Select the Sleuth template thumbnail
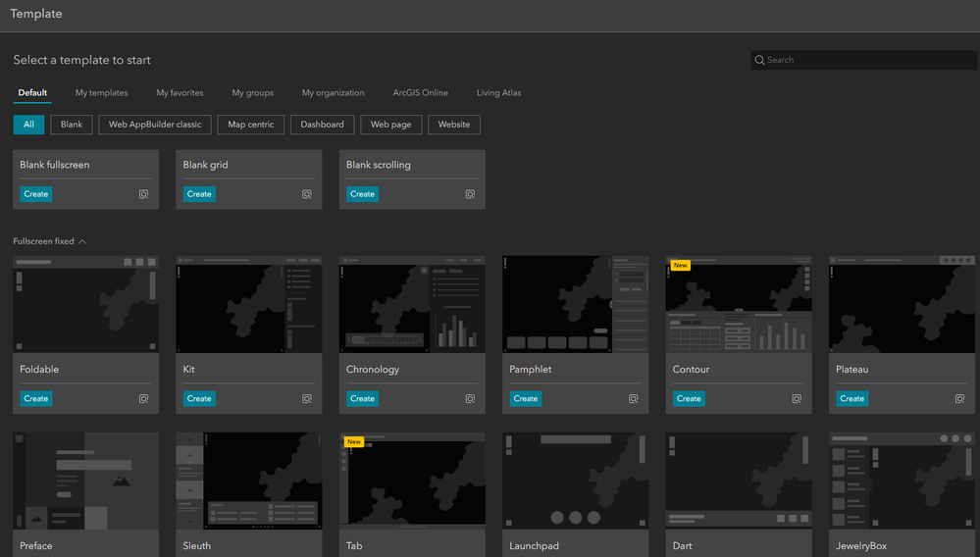 coord(249,481)
